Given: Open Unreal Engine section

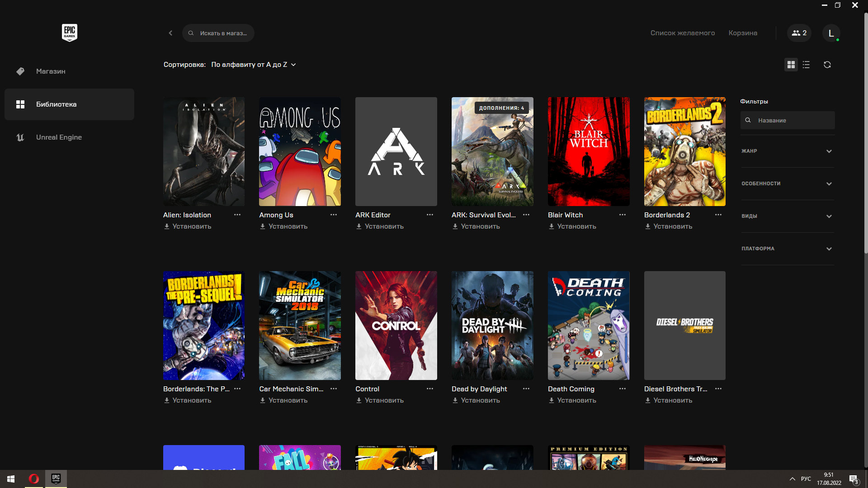Looking at the screenshot, I should pos(69,137).
